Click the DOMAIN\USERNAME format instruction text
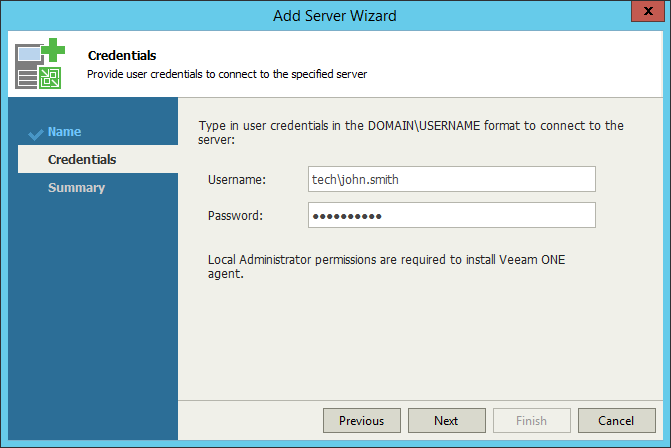Viewport: 671px width, 448px height. pyautogui.click(x=411, y=133)
